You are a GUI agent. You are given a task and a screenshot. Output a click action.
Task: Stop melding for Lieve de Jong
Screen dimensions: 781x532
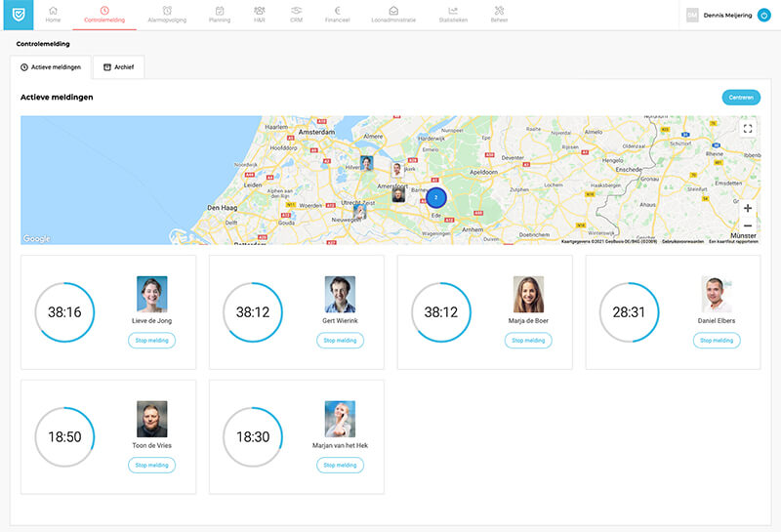point(151,341)
